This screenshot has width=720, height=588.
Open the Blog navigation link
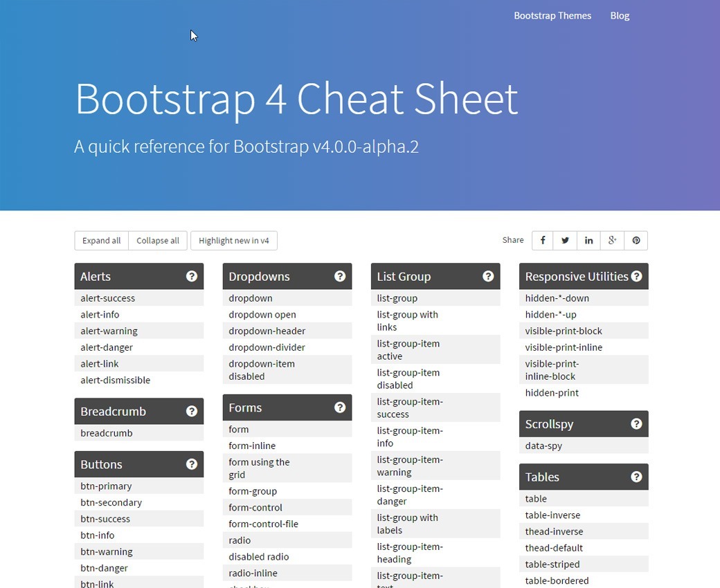[x=620, y=16]
